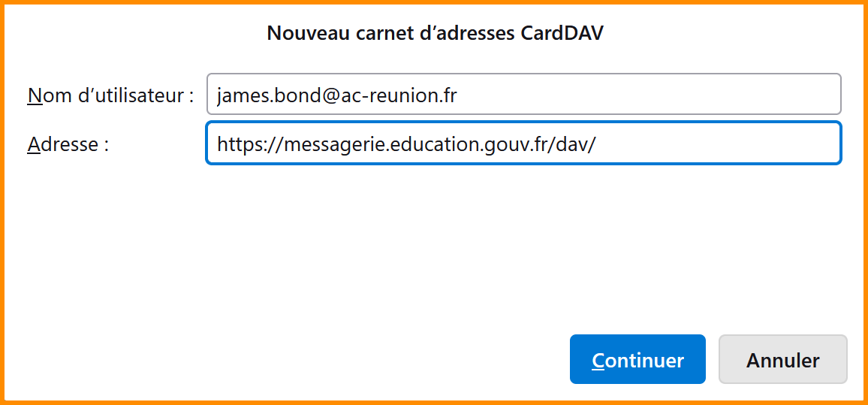The height and width of the screenshot is (405, 868).
Task: Focus the Nom d'utilisateur input field
Action: [x=523, y=95]
